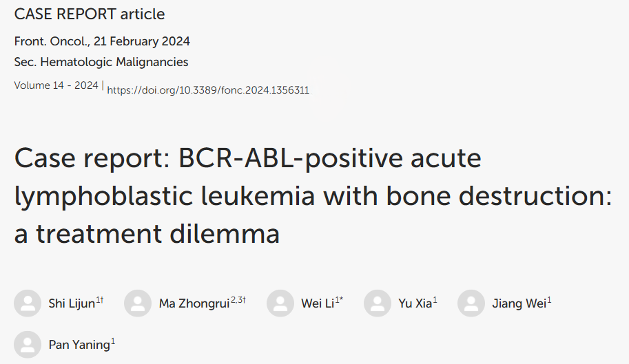629x364 pixels.
Task: Open author name Pan Yaning
Action: [x=79, y=345]
